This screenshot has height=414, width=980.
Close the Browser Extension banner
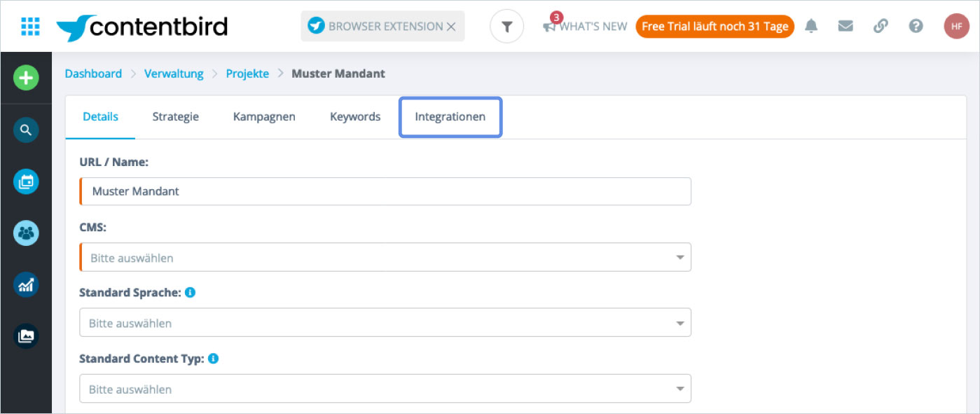click(x=451, y=27)
